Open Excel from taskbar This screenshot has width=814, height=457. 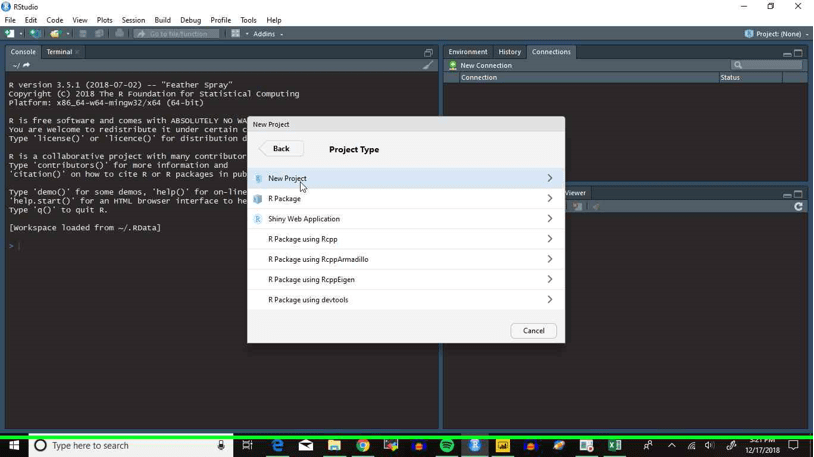point(615,446)
